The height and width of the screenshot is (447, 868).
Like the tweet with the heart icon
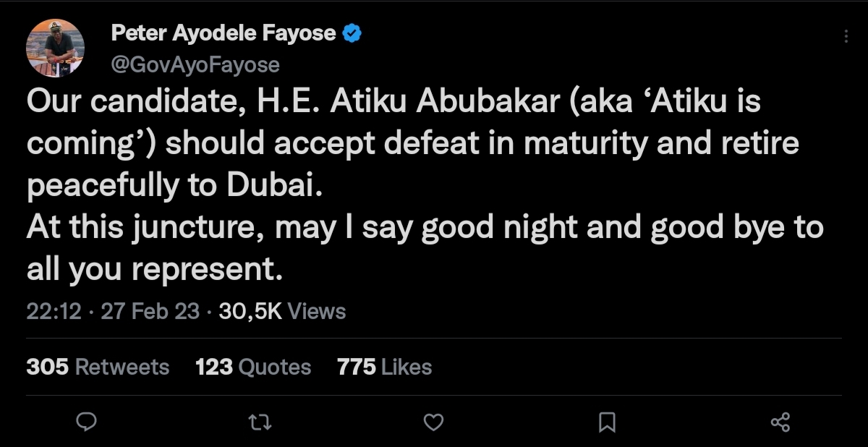(x=433, y=422)
